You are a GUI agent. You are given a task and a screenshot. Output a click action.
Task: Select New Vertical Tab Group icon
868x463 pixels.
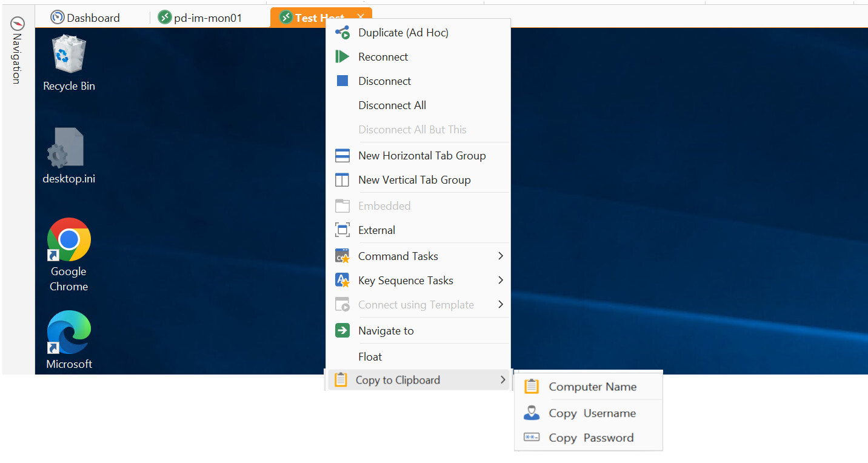point(342,180)
